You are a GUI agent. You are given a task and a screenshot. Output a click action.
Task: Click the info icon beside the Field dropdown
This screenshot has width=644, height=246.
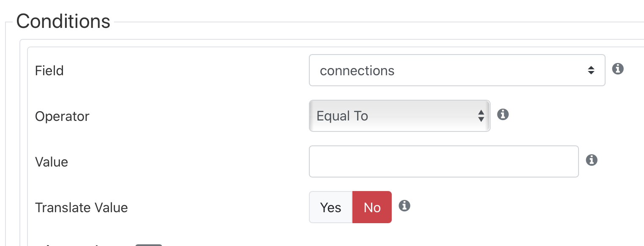point(618,69)
